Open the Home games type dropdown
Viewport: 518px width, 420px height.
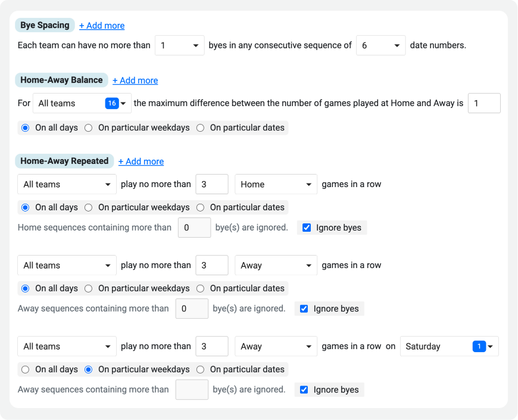tap(276, 185)
